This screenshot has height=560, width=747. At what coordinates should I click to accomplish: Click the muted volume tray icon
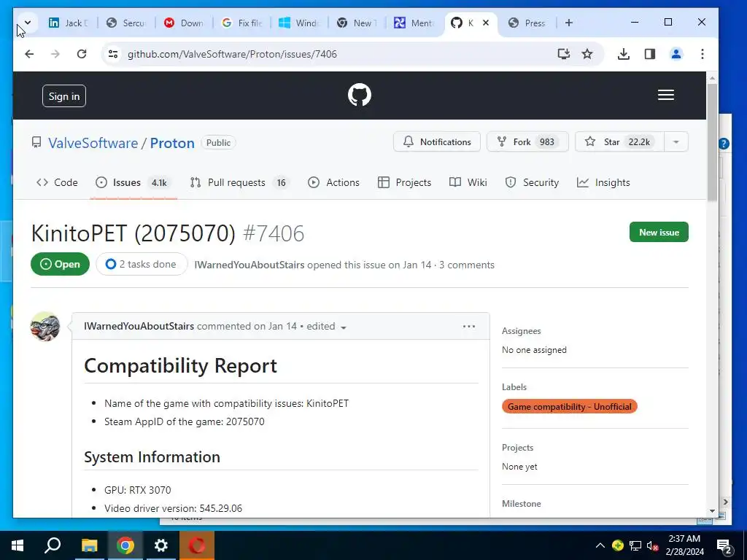653,545
